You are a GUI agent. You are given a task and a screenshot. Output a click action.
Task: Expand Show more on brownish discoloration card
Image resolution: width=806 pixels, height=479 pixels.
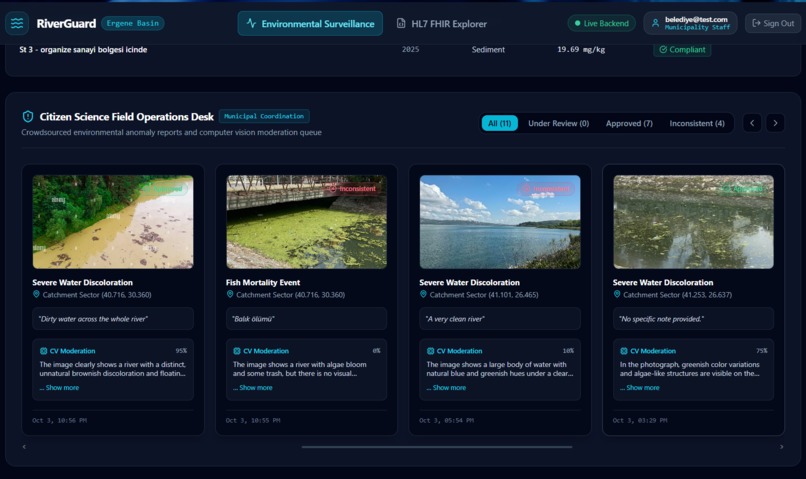tap(60, 388)
